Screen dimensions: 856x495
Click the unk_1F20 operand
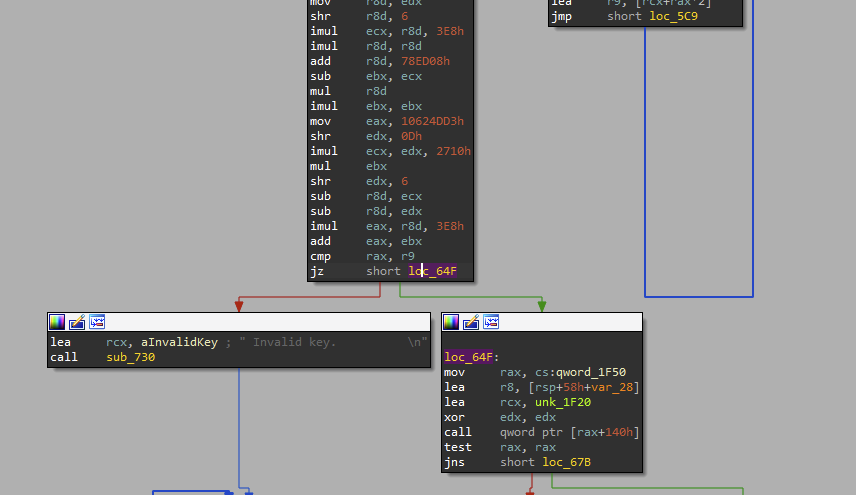[563, 402]
